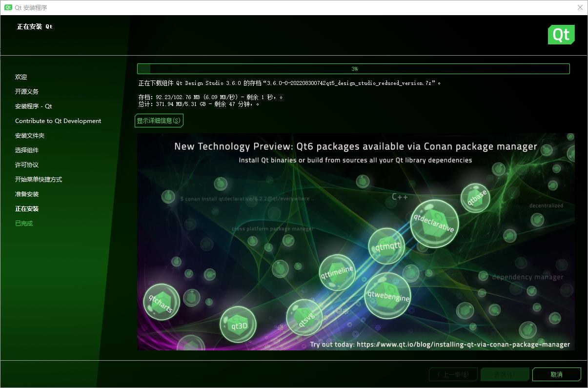This screenshot has height=388, width=588.
Task: Select the qtcharts module bubble
Action: (161, 302)
